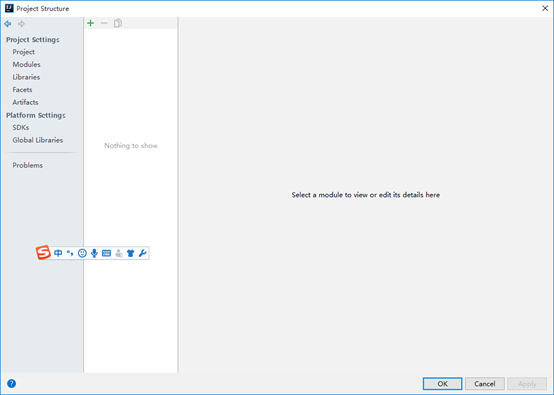Image resolution: width=554 pixels, height=395 pixels.
Task: Open SDKs under Platform Settings
Action: pos(21,128)
